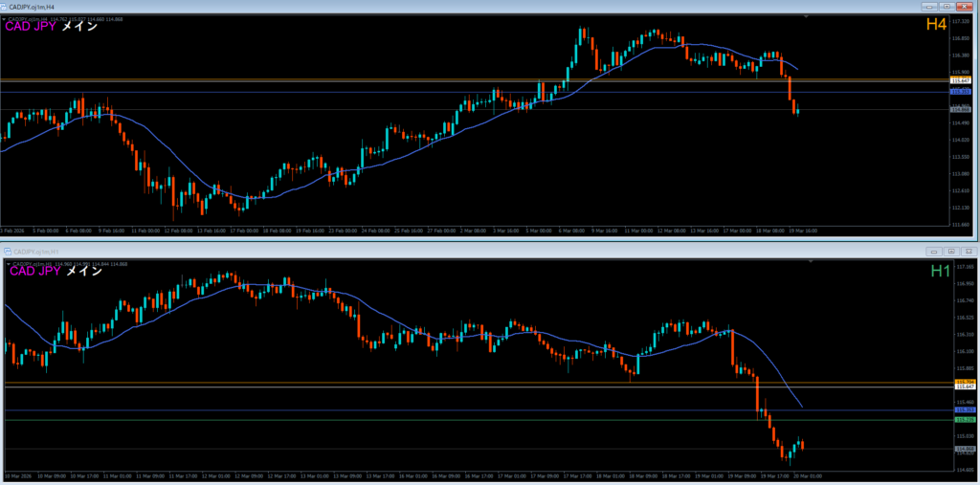
Task: Click the H1 chart window title icon
Action: pyautogui.click(x=6, y=251)
